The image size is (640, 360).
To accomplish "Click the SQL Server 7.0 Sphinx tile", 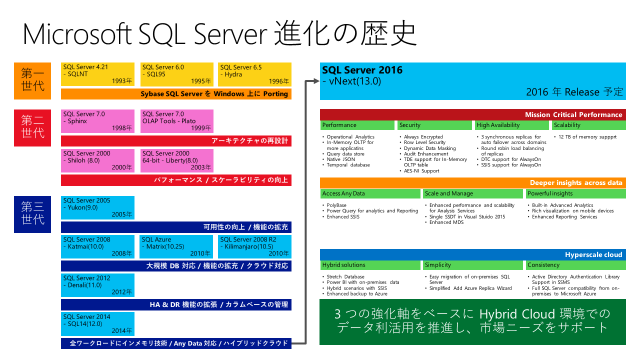I will coord(98,121).
